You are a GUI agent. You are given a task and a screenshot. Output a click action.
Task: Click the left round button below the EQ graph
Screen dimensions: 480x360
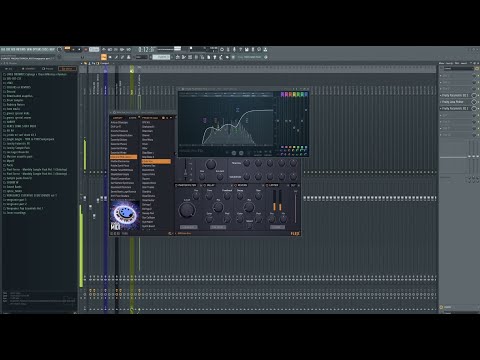(233, 153)
